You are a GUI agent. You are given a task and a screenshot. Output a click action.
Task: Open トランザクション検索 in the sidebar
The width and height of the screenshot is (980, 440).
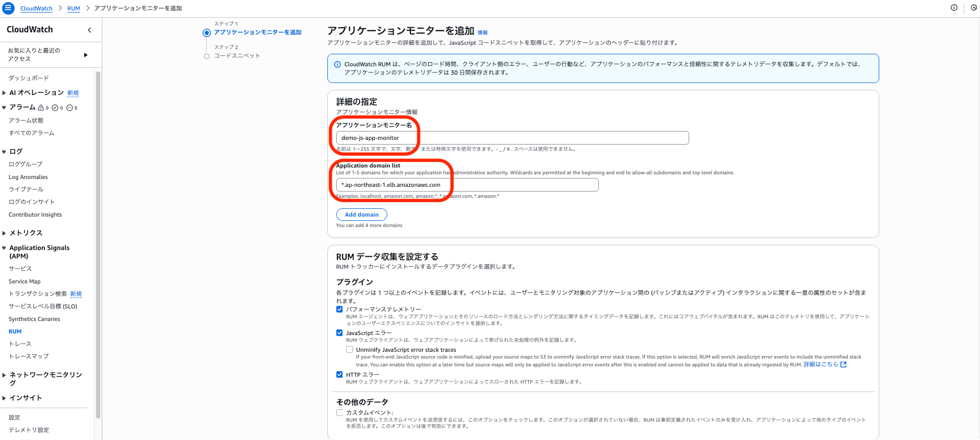(38, 294)
